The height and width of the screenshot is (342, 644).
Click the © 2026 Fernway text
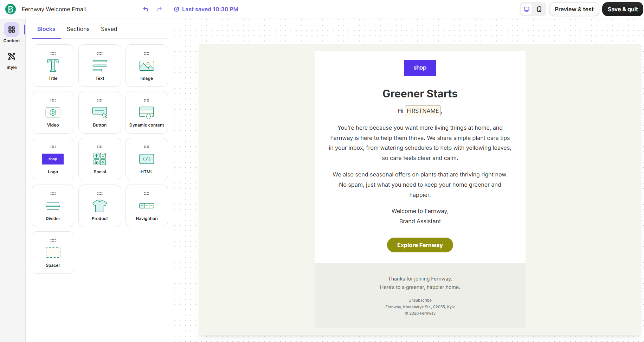point(420,313)
